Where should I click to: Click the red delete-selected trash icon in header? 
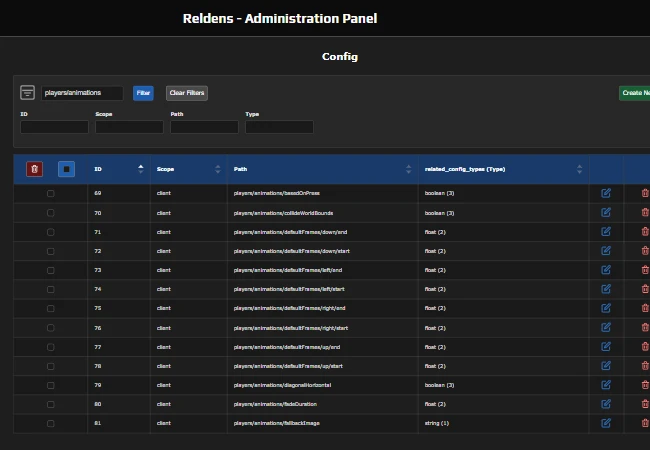34,169
